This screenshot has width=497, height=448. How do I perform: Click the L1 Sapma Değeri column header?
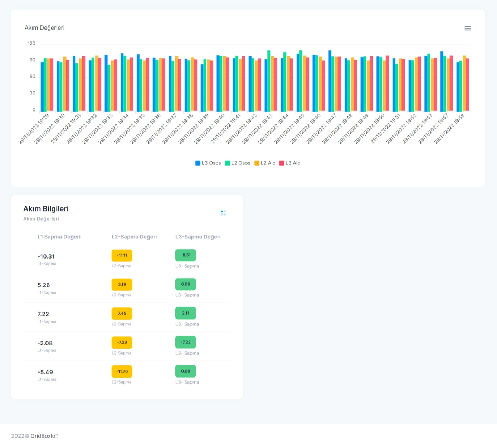(x=59, y=237)
